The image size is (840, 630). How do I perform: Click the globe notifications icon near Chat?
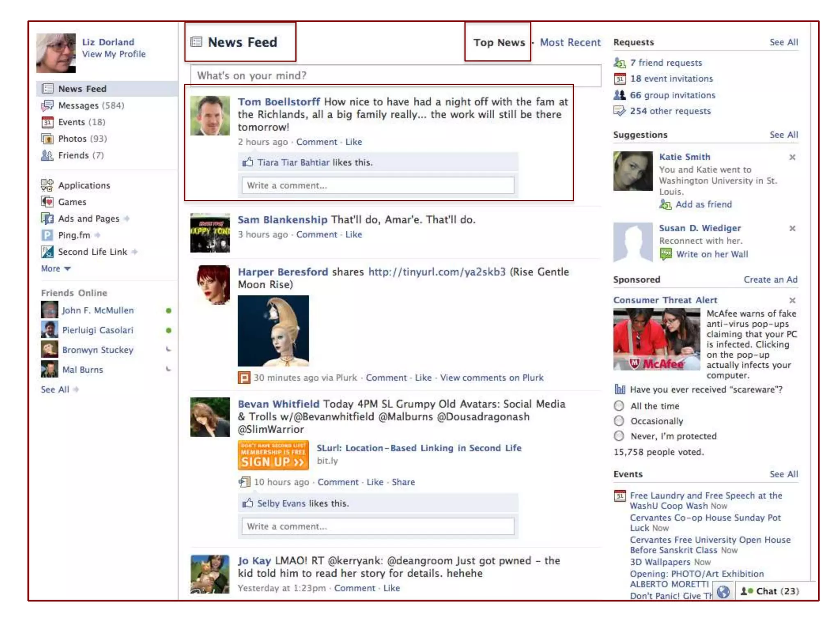click(x=723, y=591)
